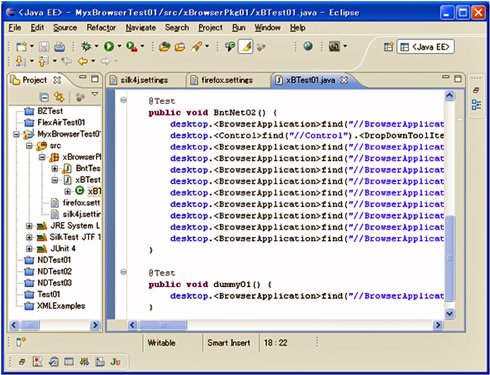Click the web browser globe icon
Image resolution: width=490 pixels, height=375 pixels.
308,46
